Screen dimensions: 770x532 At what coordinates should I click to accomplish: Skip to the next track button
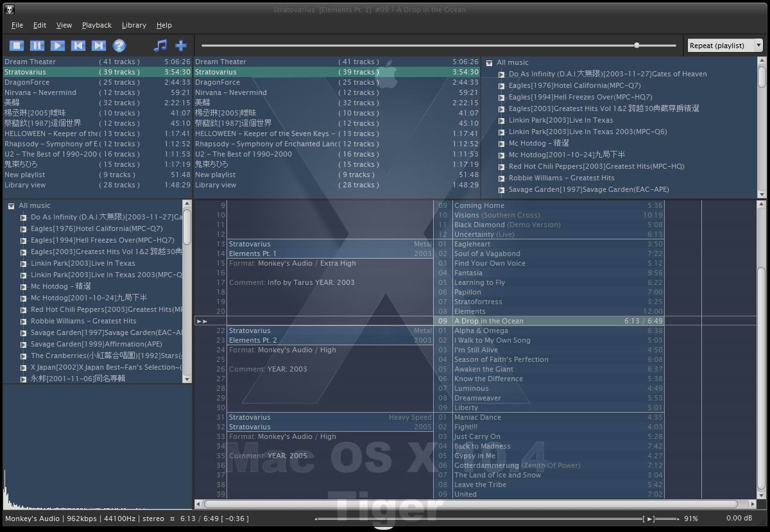click(99, 46)
